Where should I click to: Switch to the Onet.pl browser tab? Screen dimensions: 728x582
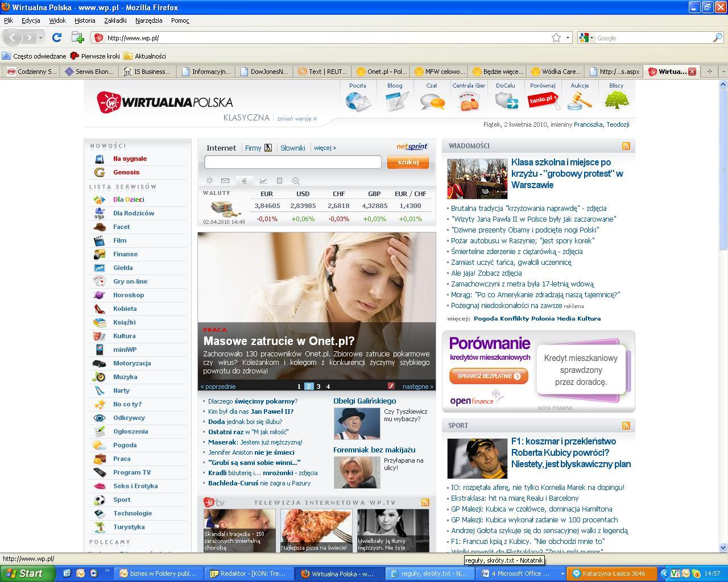pos(381,72)
